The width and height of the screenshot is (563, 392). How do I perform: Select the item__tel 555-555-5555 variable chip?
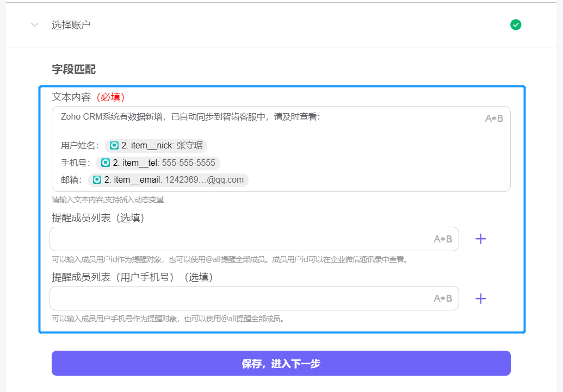[x=158, y=163]
